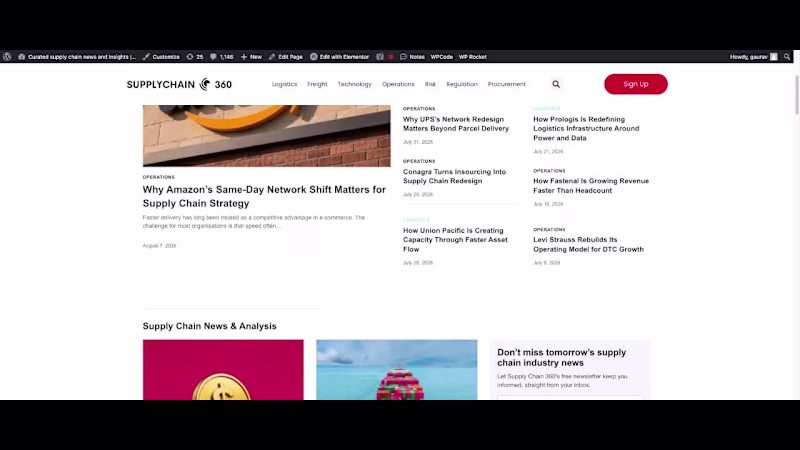Click the site search magnifier icon

coord(556,84)
